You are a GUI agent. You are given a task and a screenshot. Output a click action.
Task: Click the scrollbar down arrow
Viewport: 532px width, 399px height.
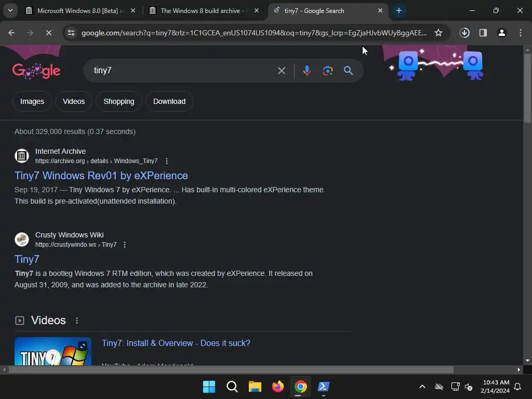point(527,361)
